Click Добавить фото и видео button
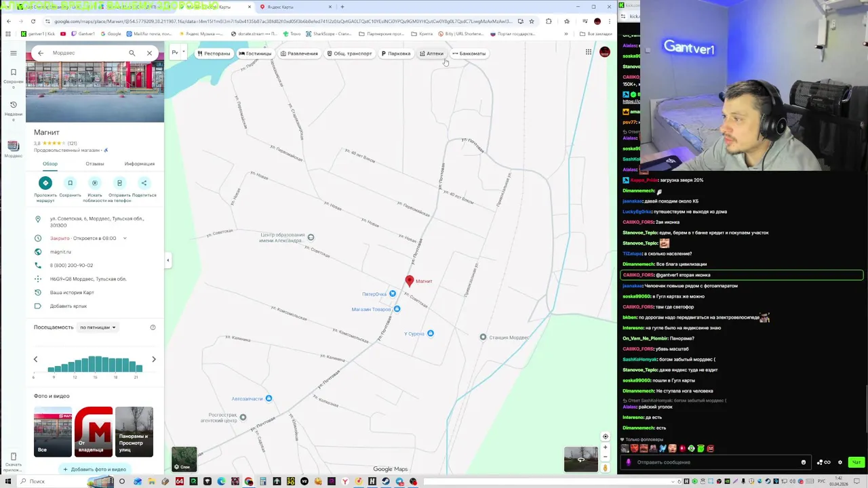 [94, 469]
